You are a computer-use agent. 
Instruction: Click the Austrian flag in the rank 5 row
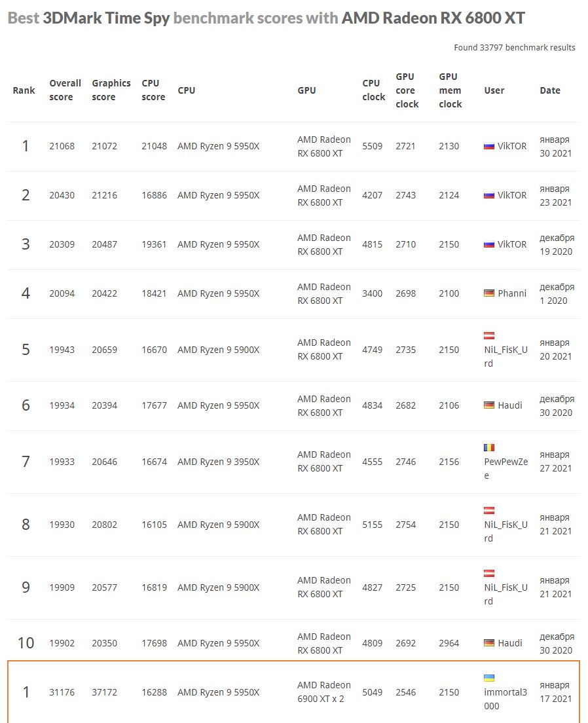coord(489,336)
